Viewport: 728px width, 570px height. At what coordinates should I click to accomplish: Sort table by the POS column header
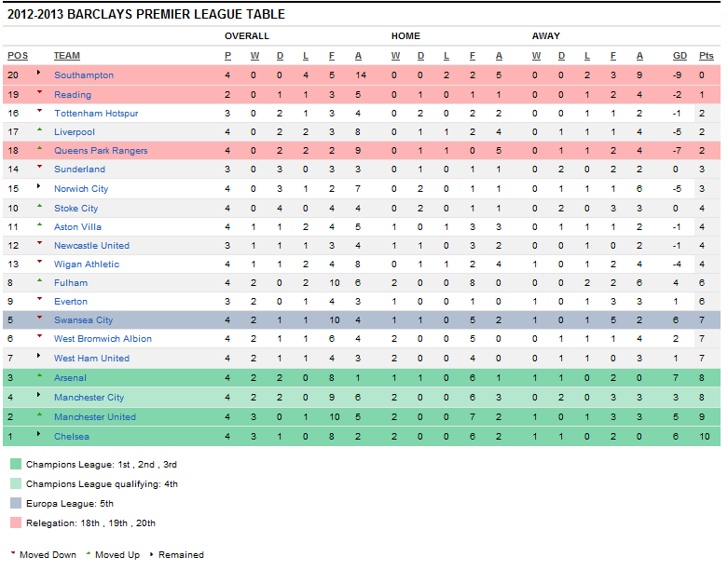17,56
